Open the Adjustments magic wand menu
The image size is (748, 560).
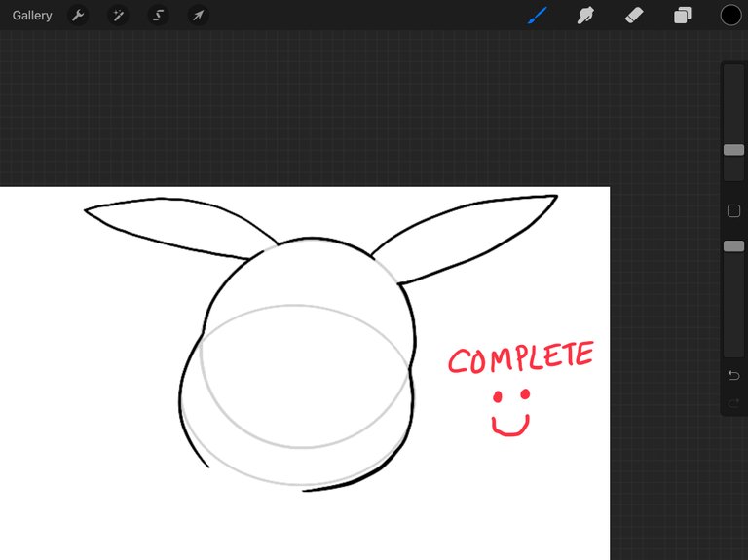(118, 16)
